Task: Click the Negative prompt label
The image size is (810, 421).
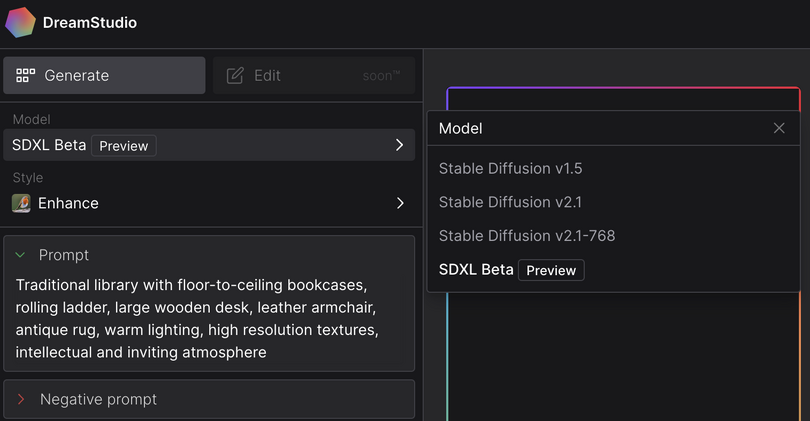Action: point(98,399)
